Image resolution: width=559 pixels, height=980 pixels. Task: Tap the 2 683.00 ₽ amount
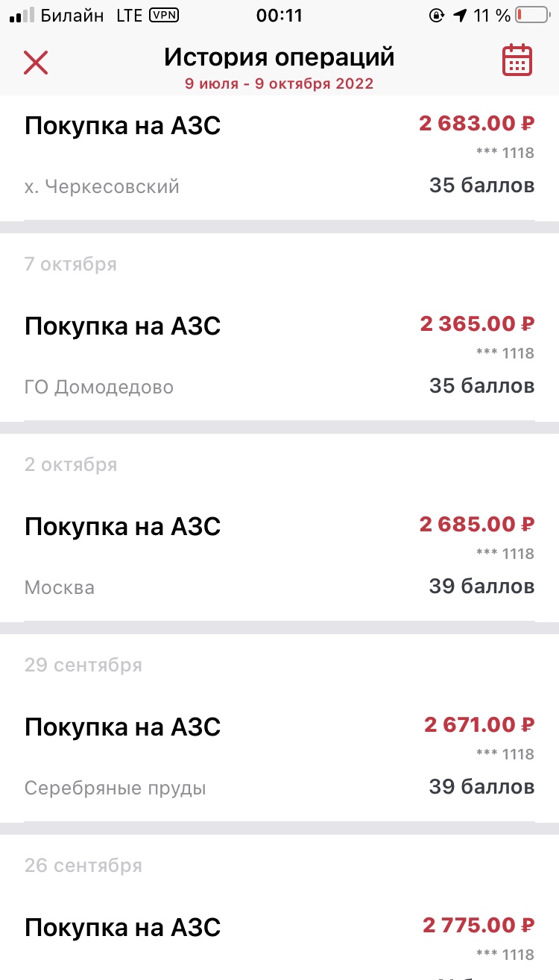point(477,123)
